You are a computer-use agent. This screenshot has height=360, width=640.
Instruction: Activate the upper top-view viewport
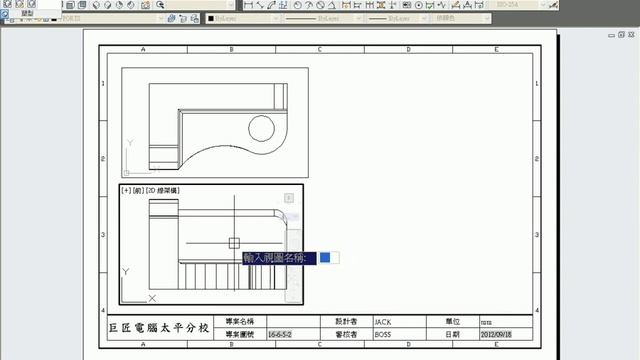[x=215, y=122]
